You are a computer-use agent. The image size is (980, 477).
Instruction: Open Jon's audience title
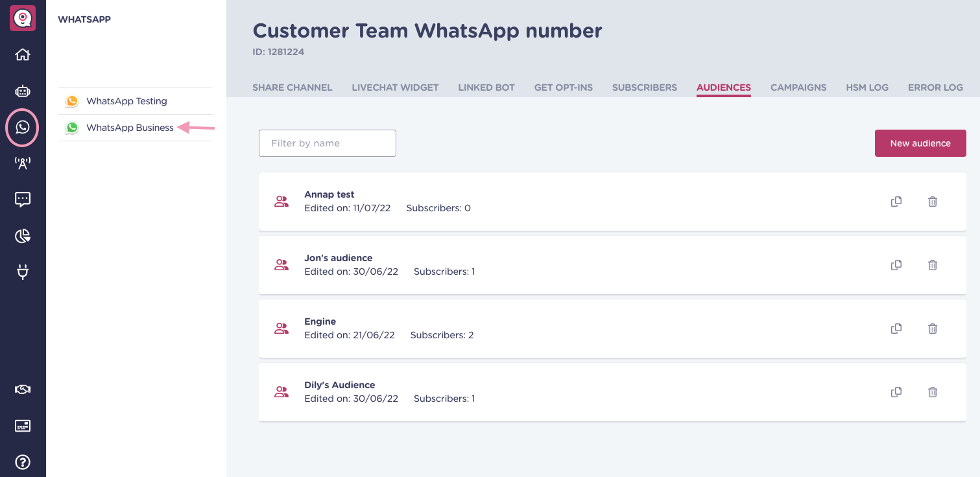(x=339, y=258)
